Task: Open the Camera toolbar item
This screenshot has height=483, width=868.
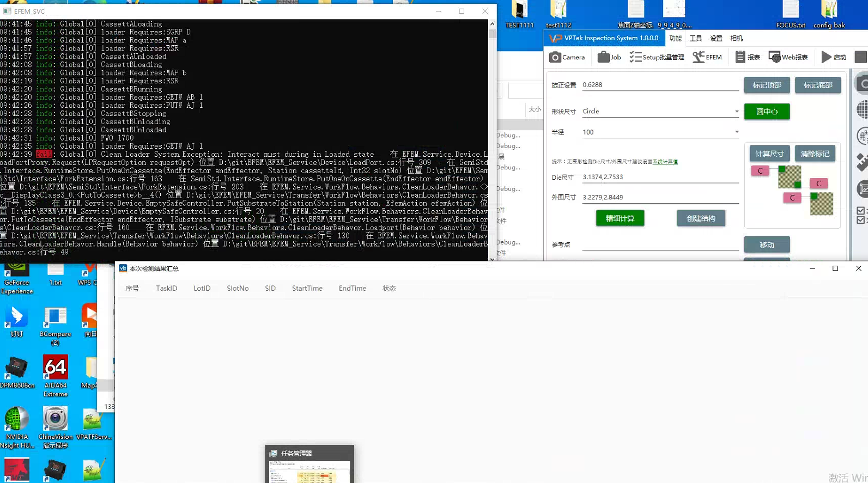Action: (x=567, y=57)
